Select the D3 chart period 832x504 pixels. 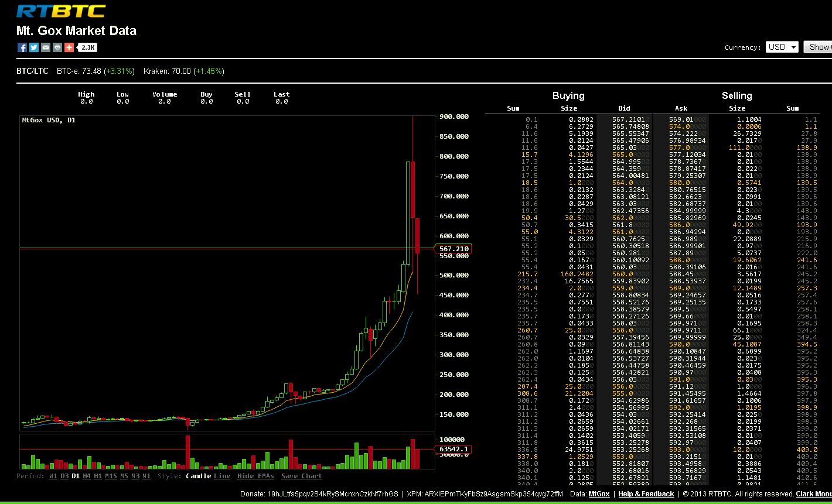point(64,476)
